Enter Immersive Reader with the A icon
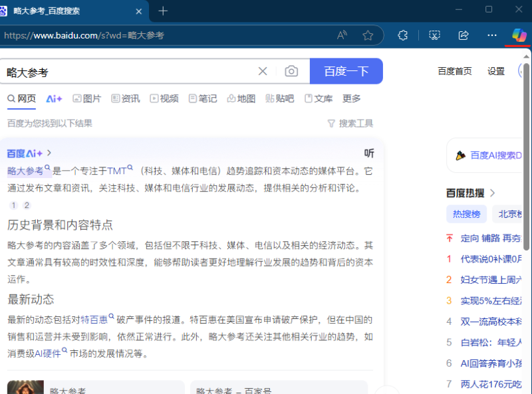Screen dimensions: 532x394 pos(341,35)
